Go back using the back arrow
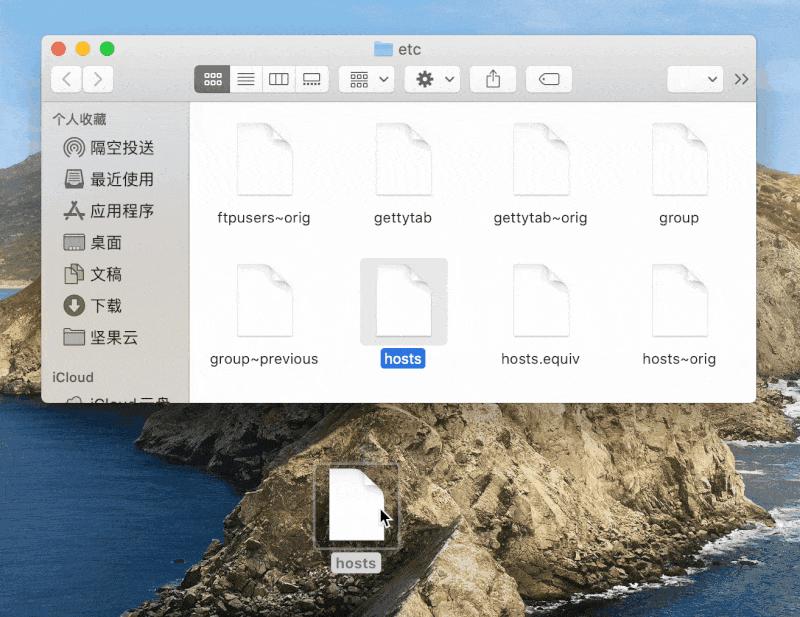Viewport: 800px width, 617px height. pos(66,79)
